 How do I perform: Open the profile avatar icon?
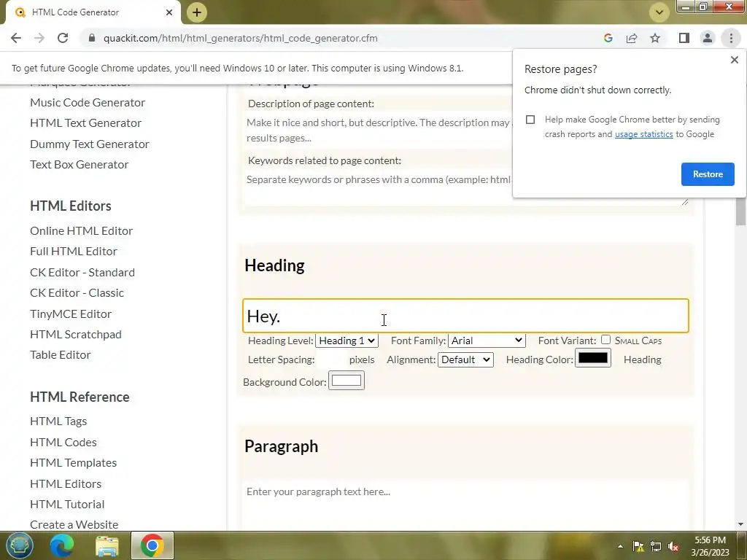pyautogui.click(x=708, y=38)
